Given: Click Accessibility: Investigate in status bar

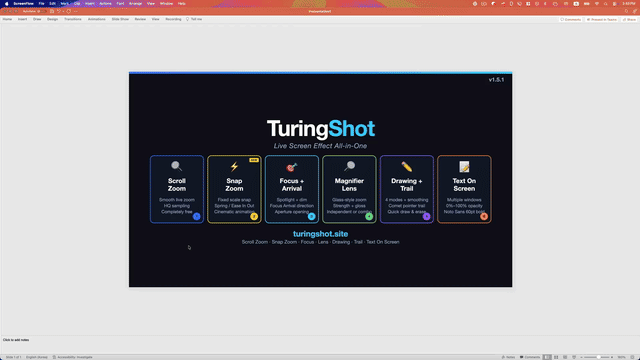Looking at the screenshot, I should pos(72,357).
